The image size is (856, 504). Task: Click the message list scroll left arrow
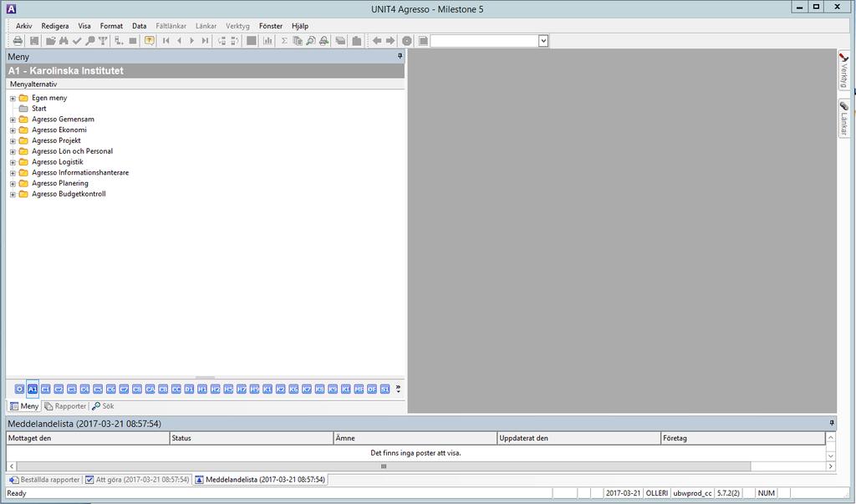(12, 466)
